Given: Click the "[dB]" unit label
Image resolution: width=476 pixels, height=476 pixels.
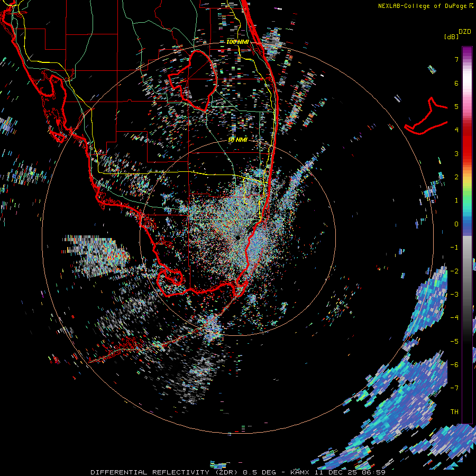Looking at the screenshot, I should click(451, 36).
